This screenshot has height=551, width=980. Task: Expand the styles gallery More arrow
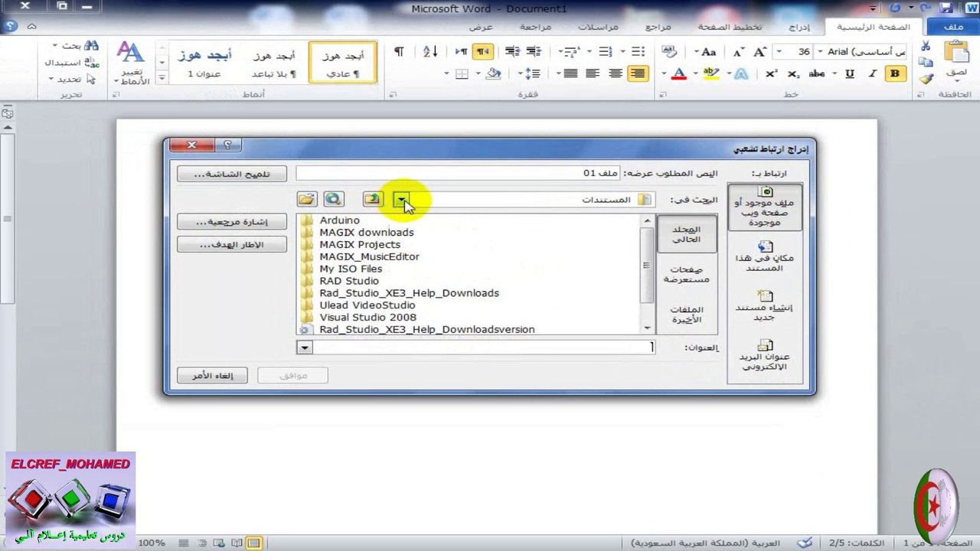point(162,78)
